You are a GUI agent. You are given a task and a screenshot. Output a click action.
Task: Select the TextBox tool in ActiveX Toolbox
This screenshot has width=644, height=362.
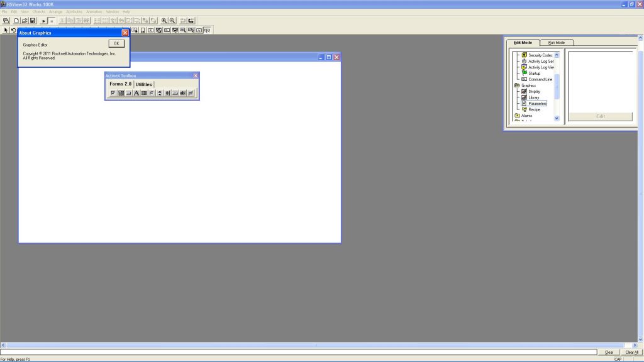[x=183, y=93]
